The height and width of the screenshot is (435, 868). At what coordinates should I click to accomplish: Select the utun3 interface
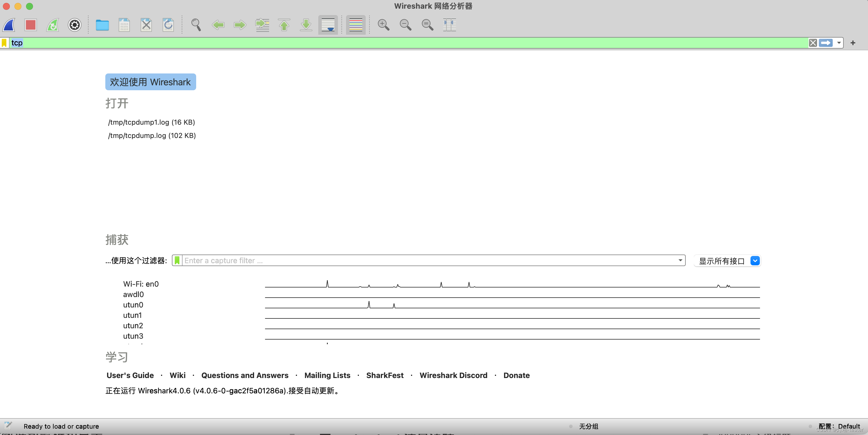(x=133, y=336)
